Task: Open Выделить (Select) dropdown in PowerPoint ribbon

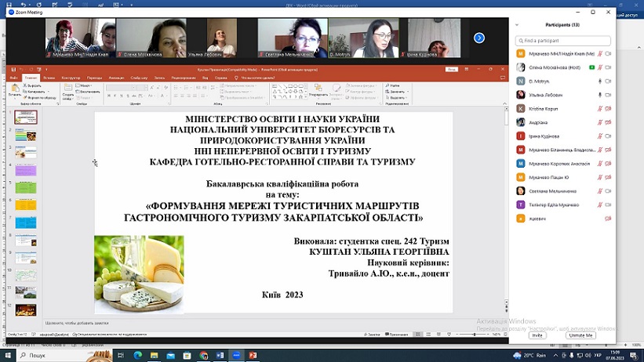Action: (x=396, y=98)
